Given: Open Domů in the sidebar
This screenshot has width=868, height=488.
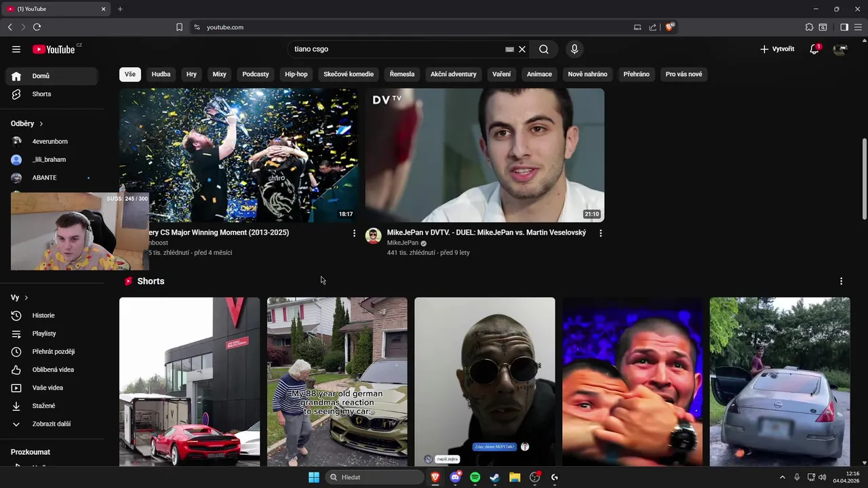Looking at the screenshot, I should click(x=52, y=76).
